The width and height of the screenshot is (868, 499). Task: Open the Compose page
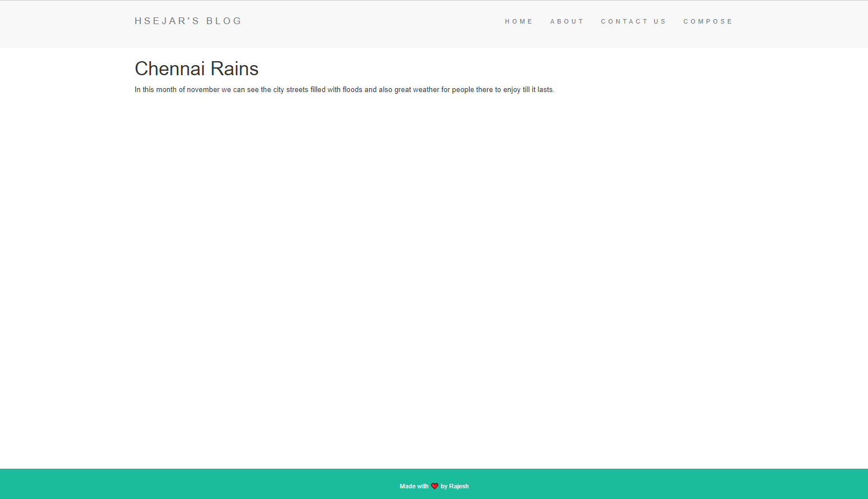coord(708,21)
